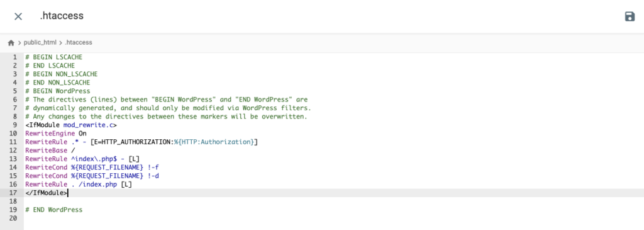The height and width of the screenshot is (230, 644).
Task: Click line number 1 in gutter
Action: pos(15,57)
